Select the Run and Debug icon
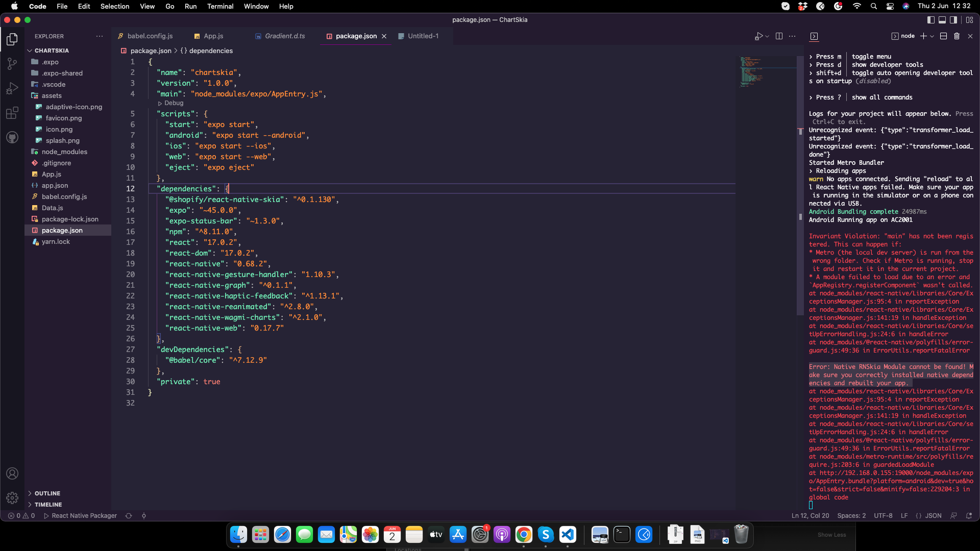The width and height of the screenshot is (980, 551). [12, 88]
